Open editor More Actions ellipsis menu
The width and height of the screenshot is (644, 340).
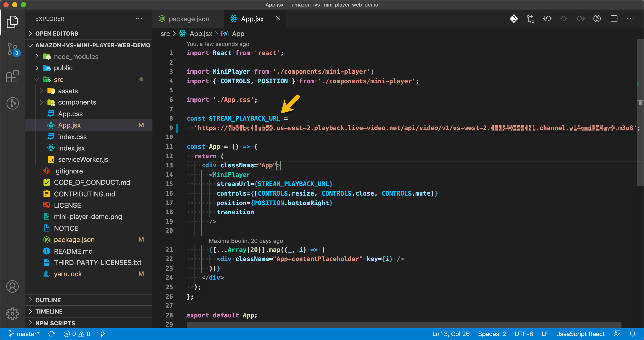point(630,18)
